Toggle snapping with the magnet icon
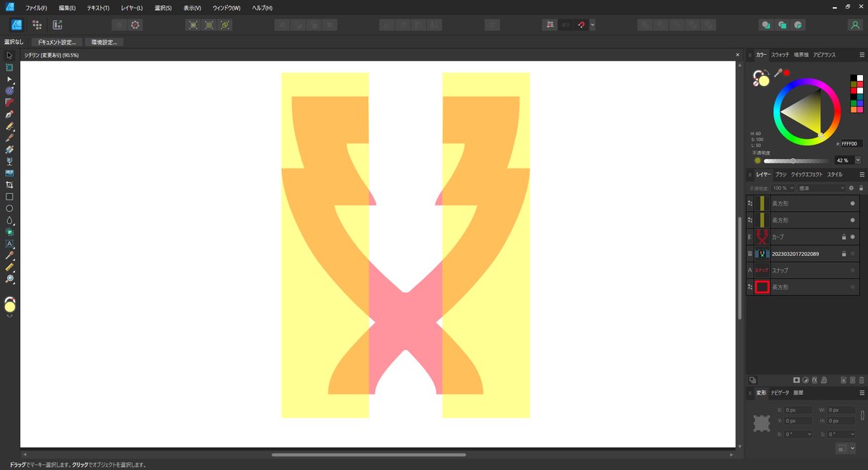This screenshot has height=470, width=868. point(581,25)
